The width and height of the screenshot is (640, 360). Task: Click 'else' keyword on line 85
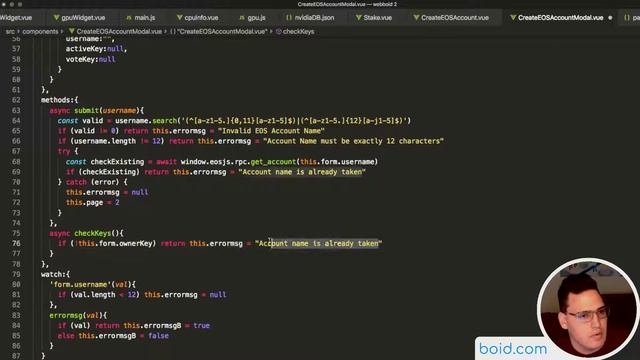pos(66,336)
